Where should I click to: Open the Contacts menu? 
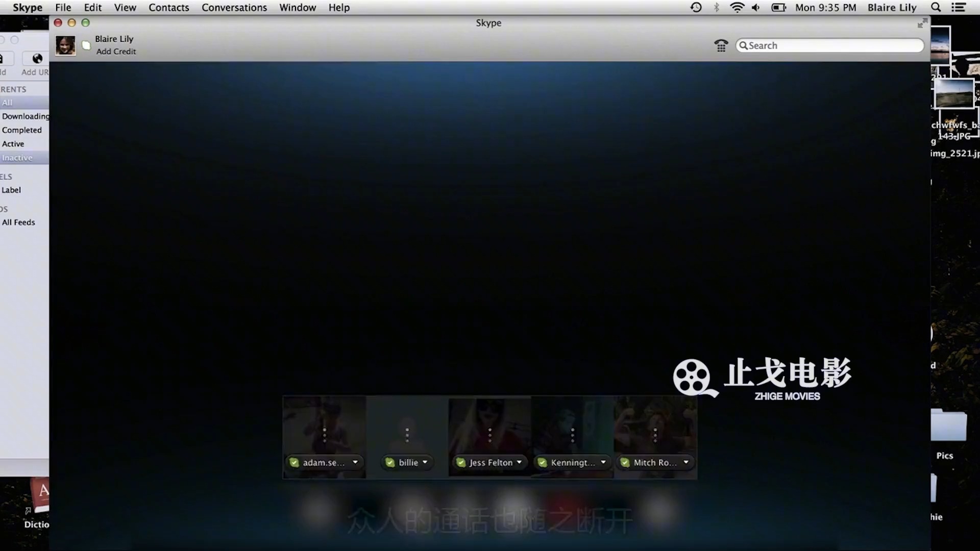coord(168,8)
